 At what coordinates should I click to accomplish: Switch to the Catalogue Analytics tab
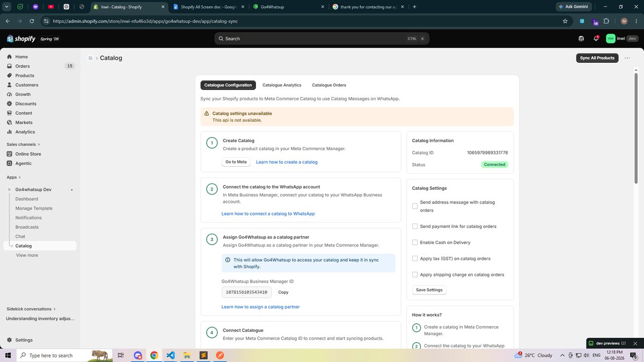[x=282, y=85]
